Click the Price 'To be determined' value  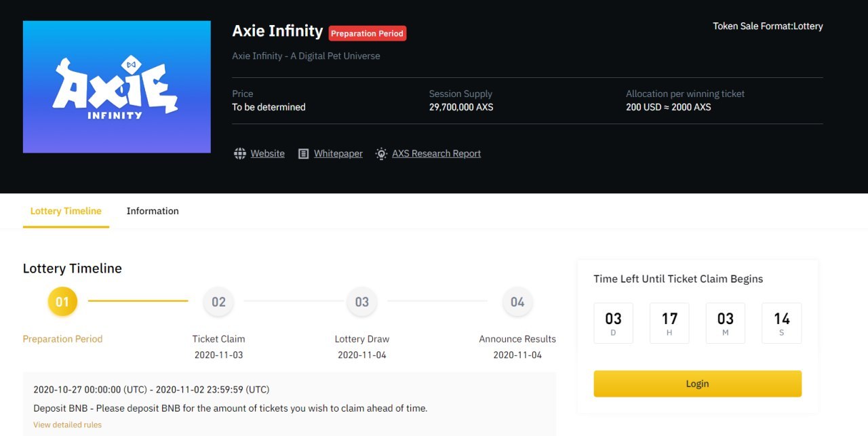click(269, 107)
